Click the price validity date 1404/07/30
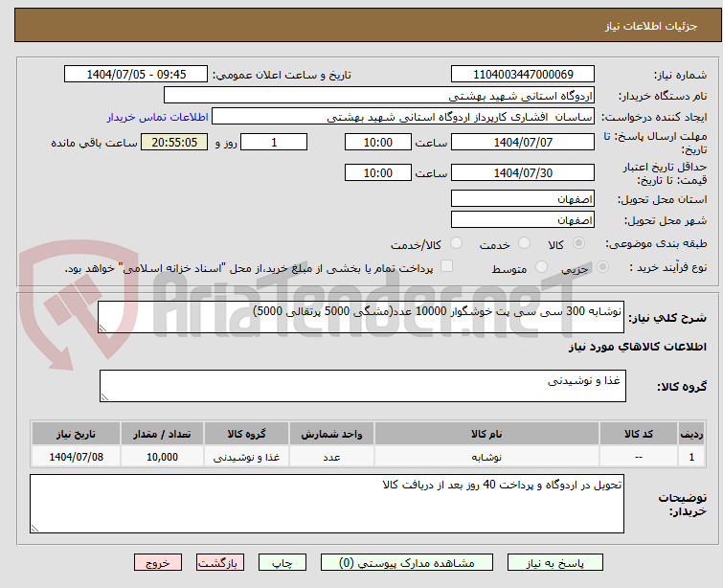This screenshot has width=723, height=588. click(x=523, y=172)
